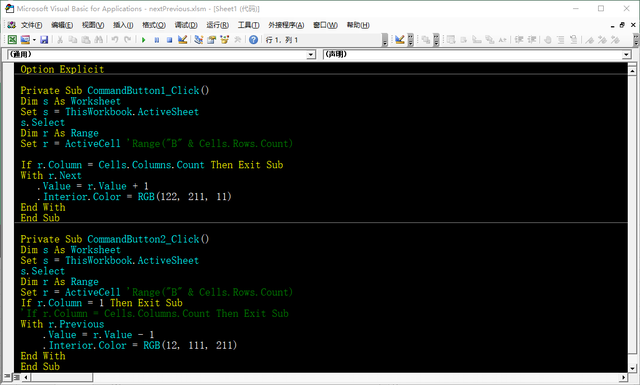
Task: Click the Next Bookmark icon
Action: [x=602, y=40]
